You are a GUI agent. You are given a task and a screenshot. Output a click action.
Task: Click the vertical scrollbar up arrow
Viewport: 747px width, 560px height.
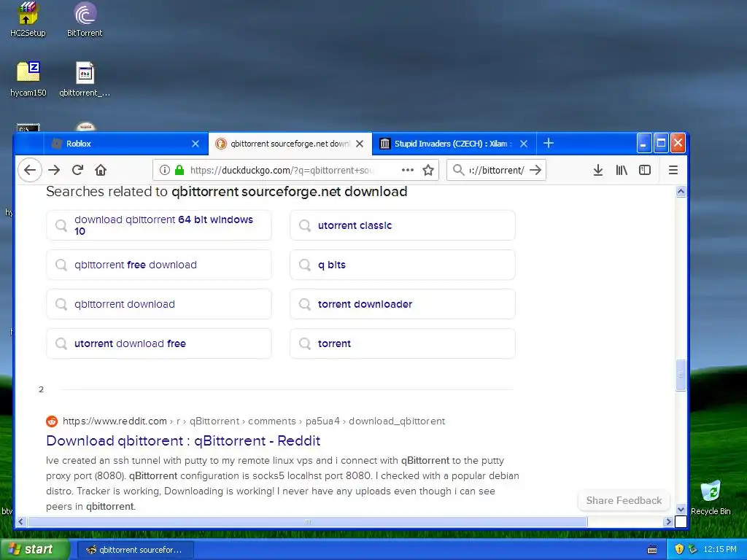pos(681,192)
